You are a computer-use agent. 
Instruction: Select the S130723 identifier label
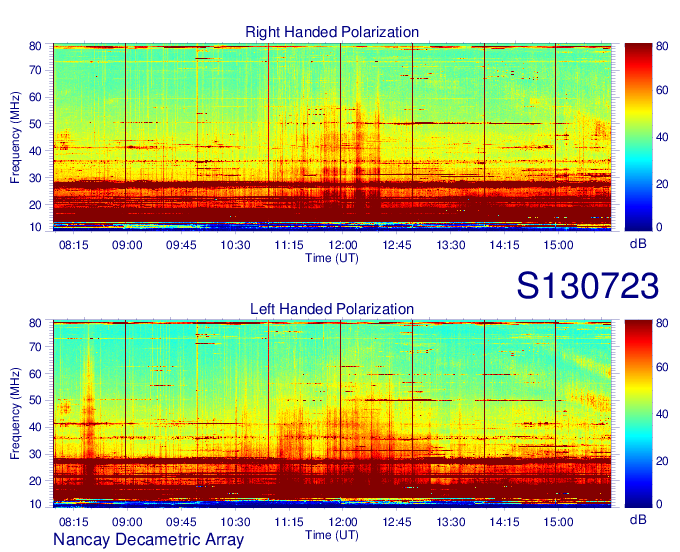[588, 286]
